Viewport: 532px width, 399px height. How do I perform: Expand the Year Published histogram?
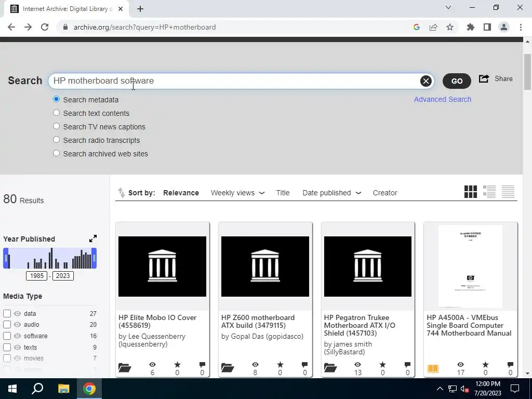coord(92,238)
